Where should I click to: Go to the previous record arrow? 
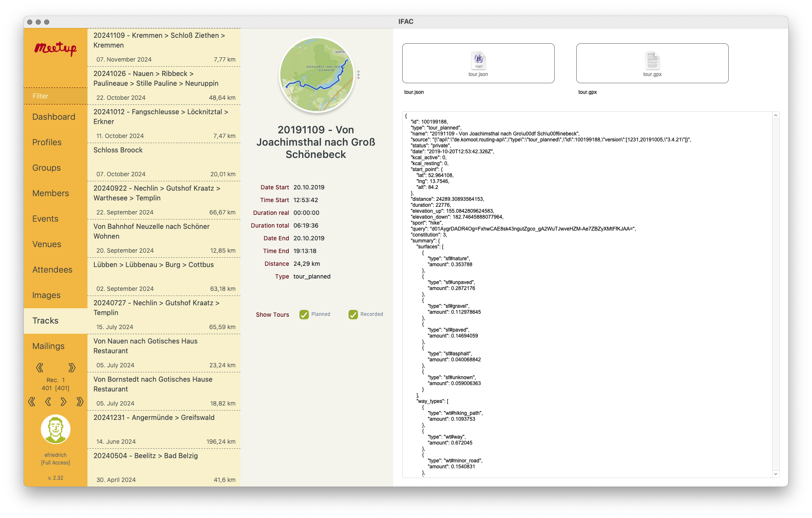pos(48,402)
